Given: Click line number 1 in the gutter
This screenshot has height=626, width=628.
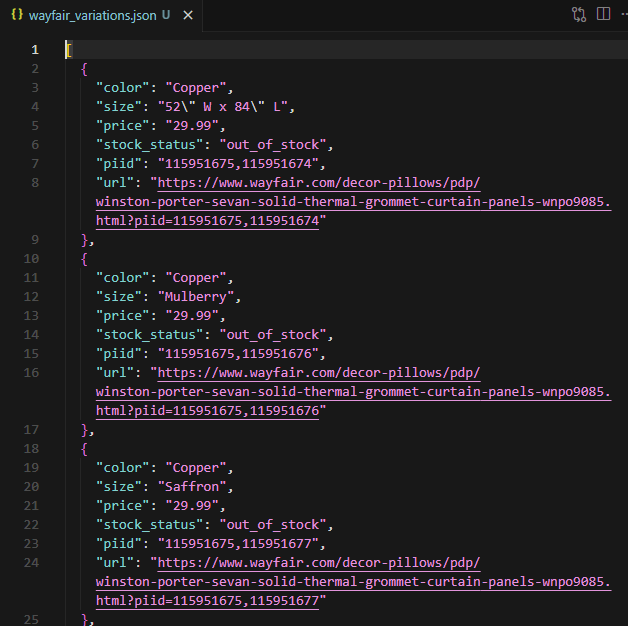Looking at the screenshot, I should click(x=35, y=50).
